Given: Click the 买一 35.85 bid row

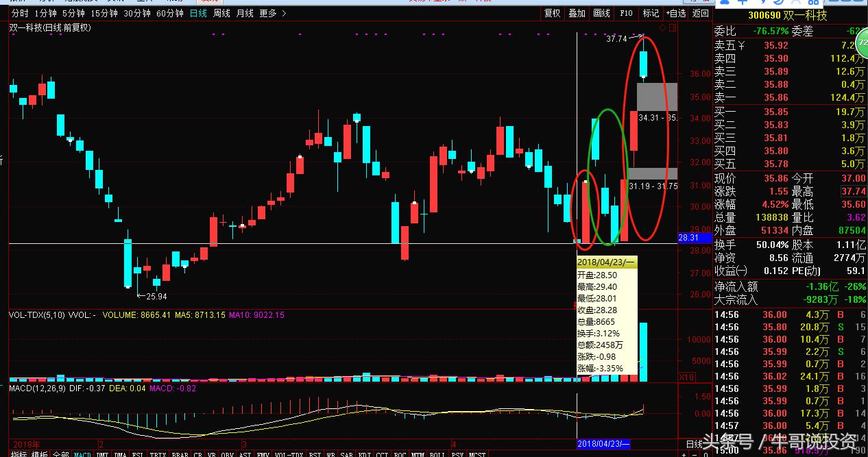Looking at the screenshot, I should (x=790, y=112).
